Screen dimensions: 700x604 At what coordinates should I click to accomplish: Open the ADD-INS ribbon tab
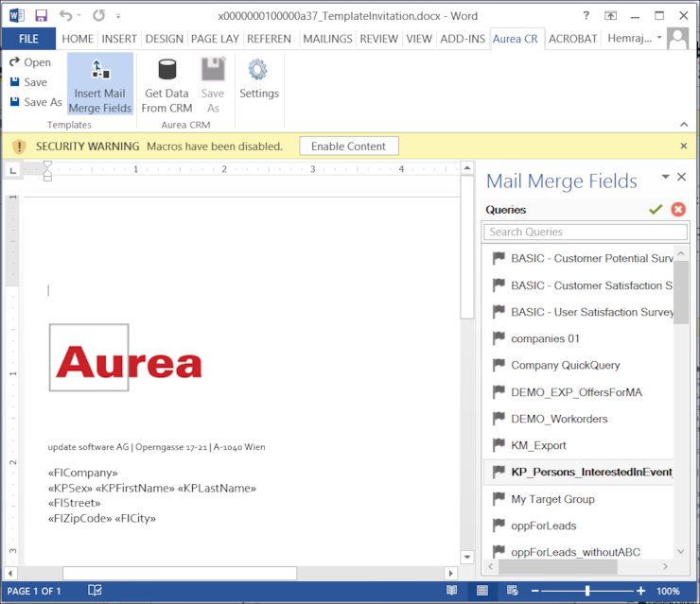click(x=463, y=39)
